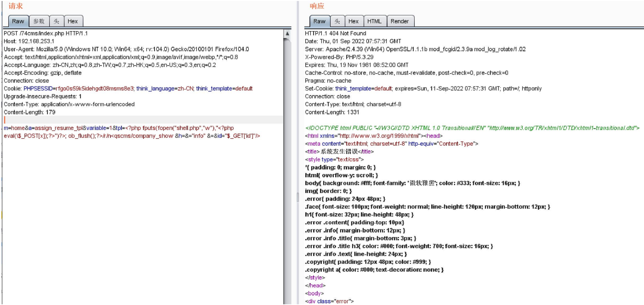
Task: Click the Cache-Control header line
Action: (407, 73)
